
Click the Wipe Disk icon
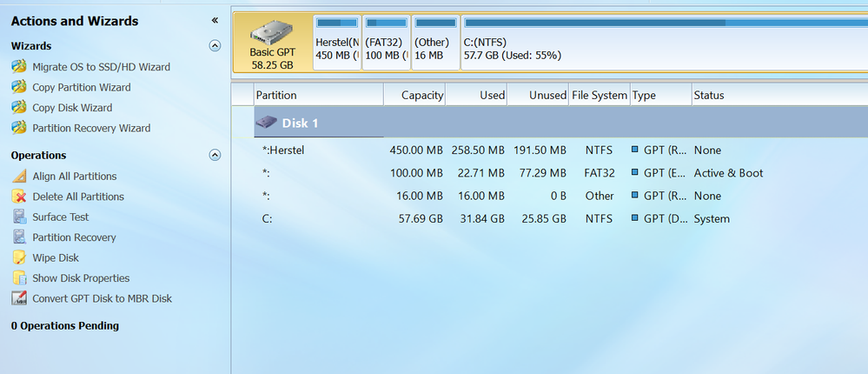click(x=18, y=257)
